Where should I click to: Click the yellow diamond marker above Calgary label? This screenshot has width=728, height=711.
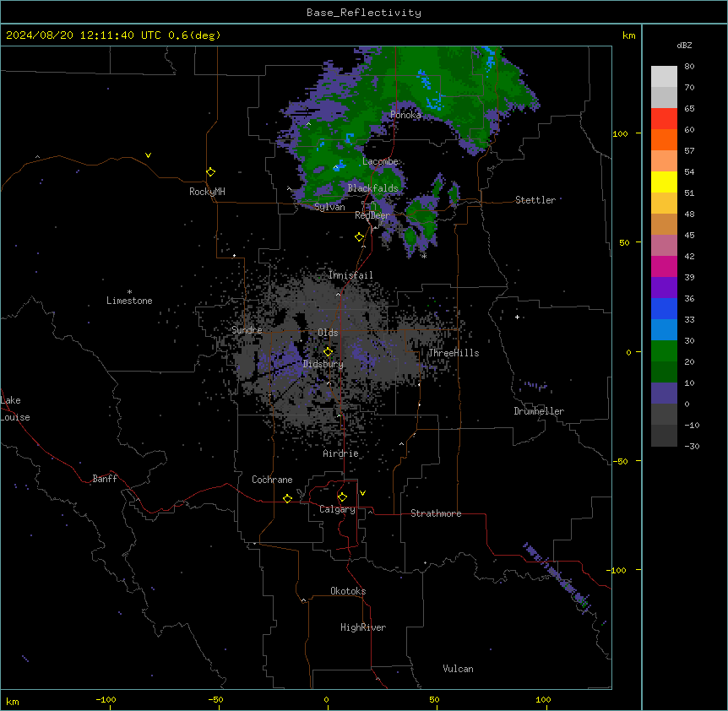[342, 497]
